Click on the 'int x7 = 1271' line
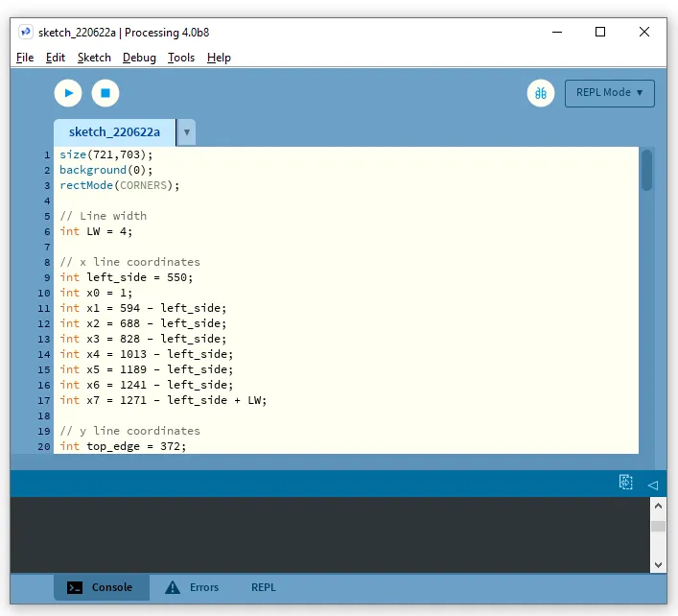 [x=163, y=400]
